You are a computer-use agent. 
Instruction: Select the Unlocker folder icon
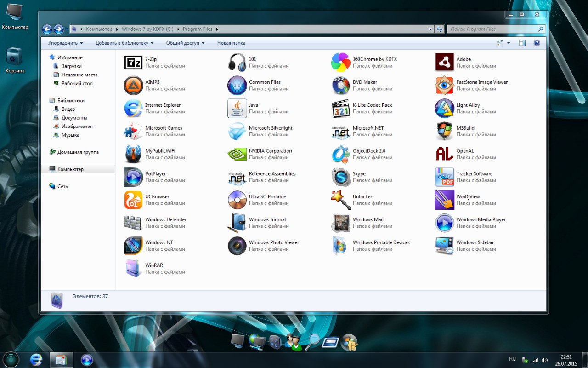point(341,200)
